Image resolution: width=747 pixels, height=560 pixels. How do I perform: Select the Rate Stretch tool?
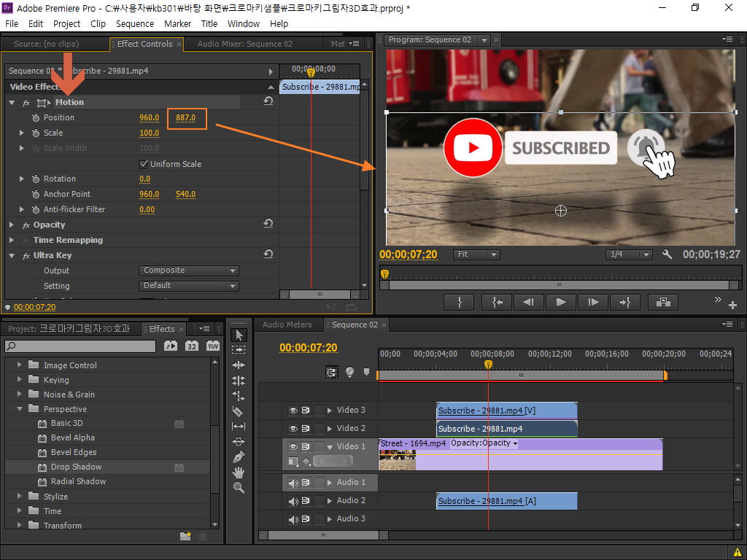pyautogui.click(x=239, y=396)
